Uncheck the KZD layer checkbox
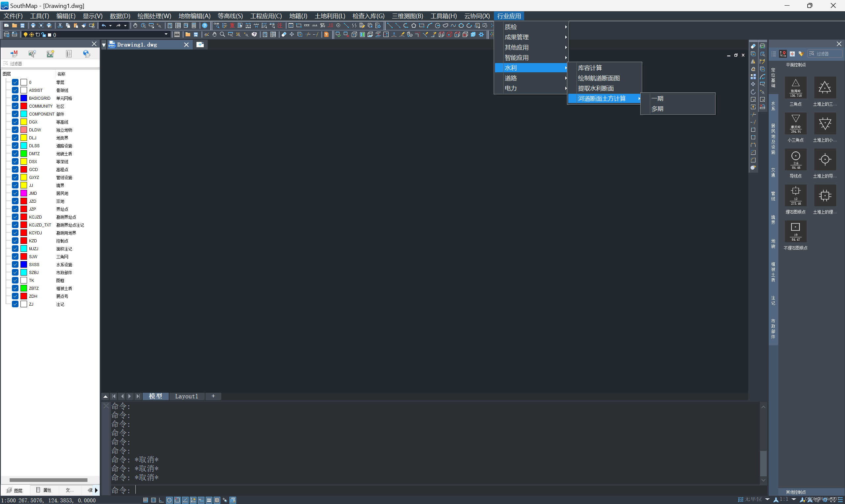The image size is (845, 504). 15,241
